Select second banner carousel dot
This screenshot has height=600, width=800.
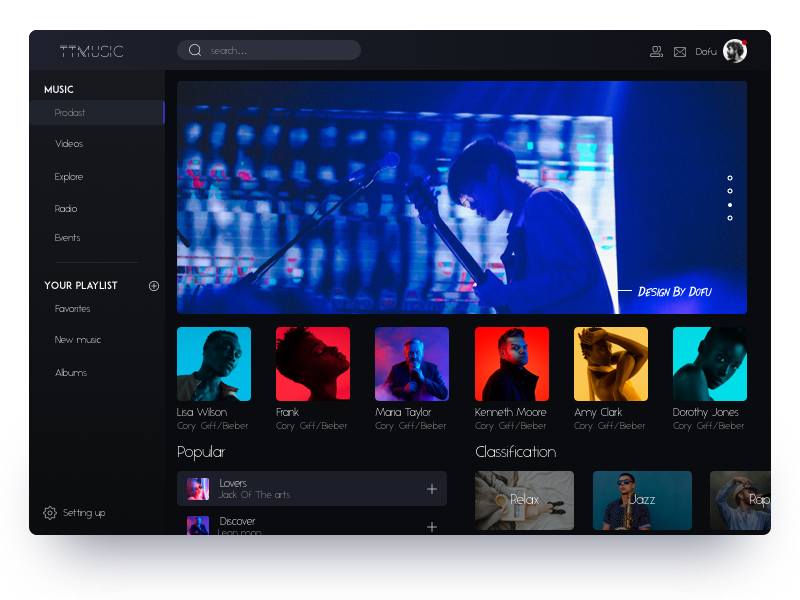[x=730, y=191]
